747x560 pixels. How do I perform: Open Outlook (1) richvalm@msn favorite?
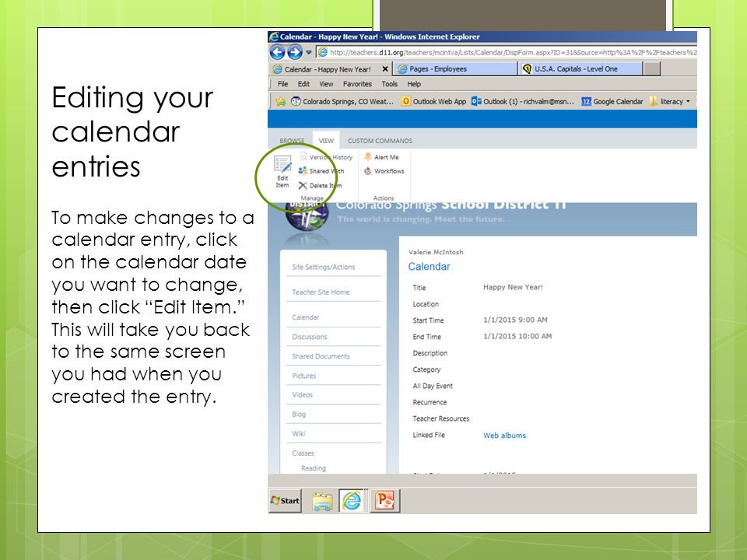[x=523, y=101]
